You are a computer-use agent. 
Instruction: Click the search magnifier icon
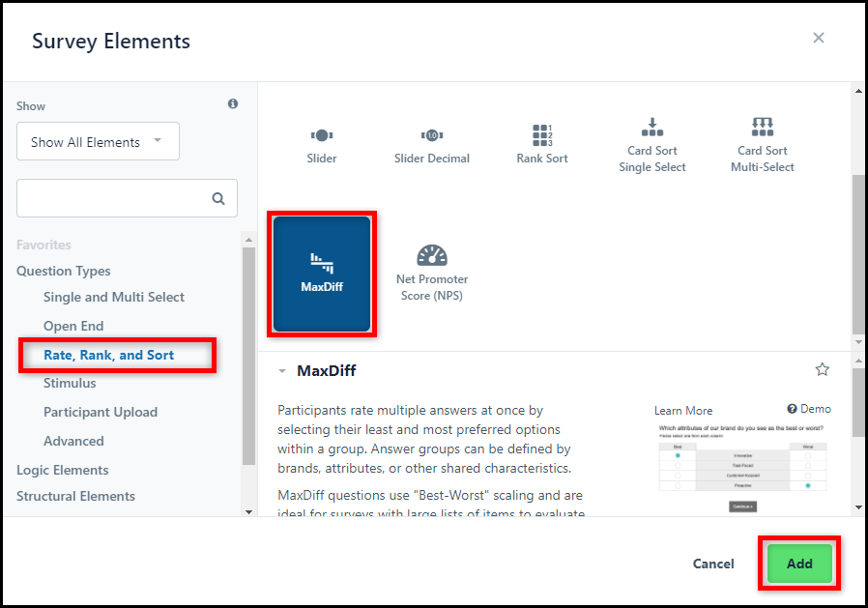pos(218,198)
